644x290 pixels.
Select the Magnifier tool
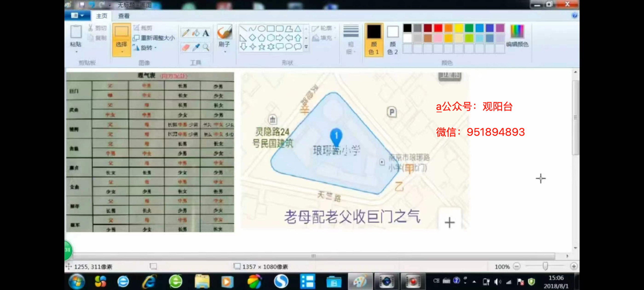click(x=206, y=47)
